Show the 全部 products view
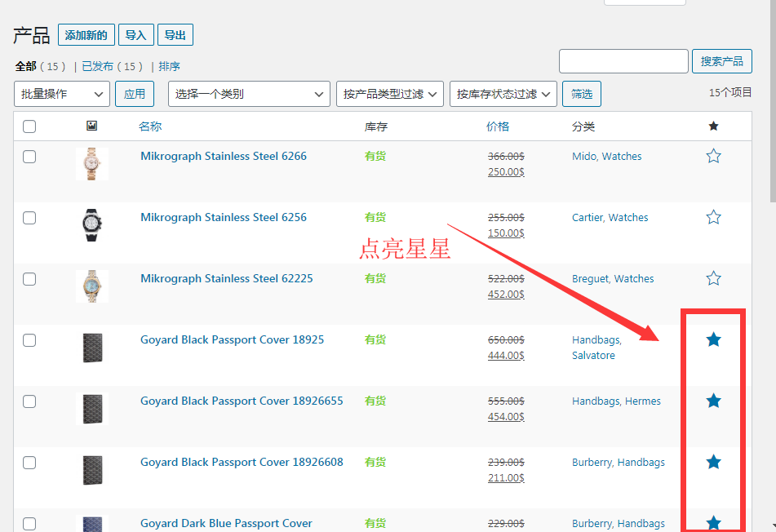The width and height of the screenshot is (776, 532). (x=26, y=66)
